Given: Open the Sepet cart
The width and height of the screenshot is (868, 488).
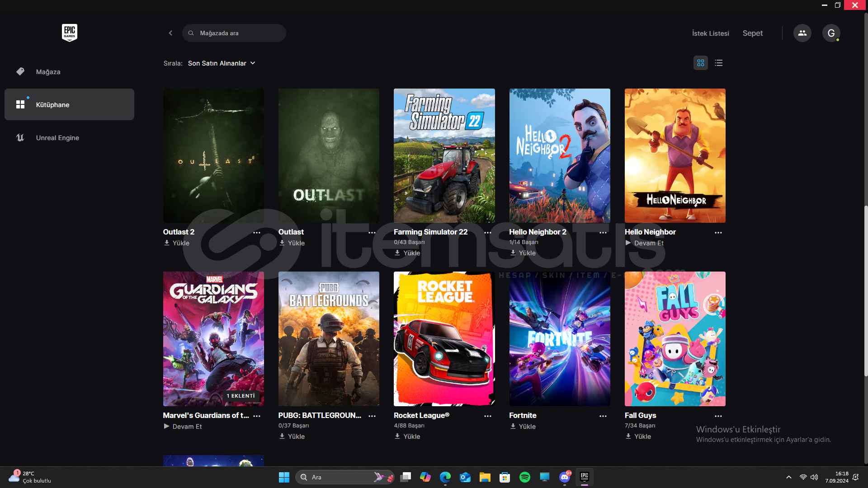Looking at the screenshot, I should coord(752,33).
